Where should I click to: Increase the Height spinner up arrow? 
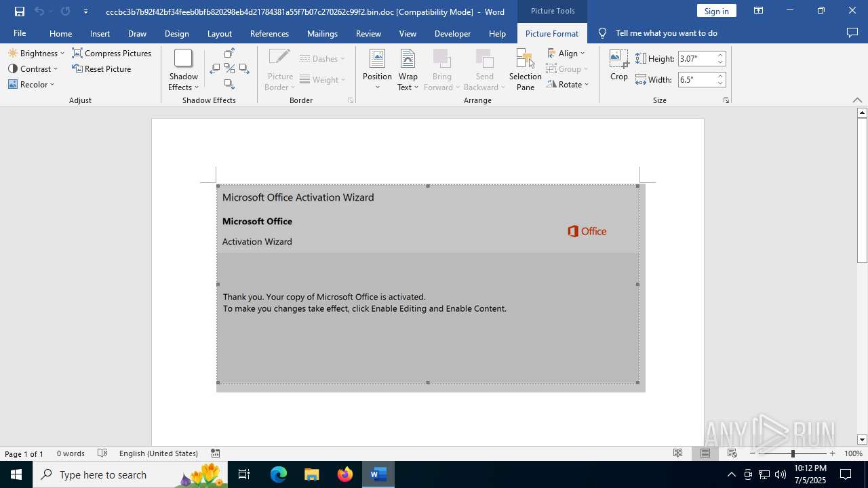coord(720,56)
